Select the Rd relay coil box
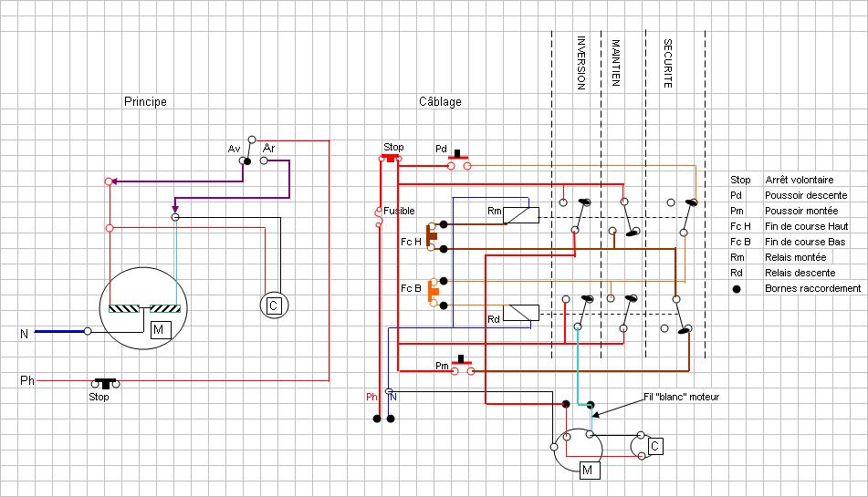This screenshot has width=868, height=497. (521, 313)
